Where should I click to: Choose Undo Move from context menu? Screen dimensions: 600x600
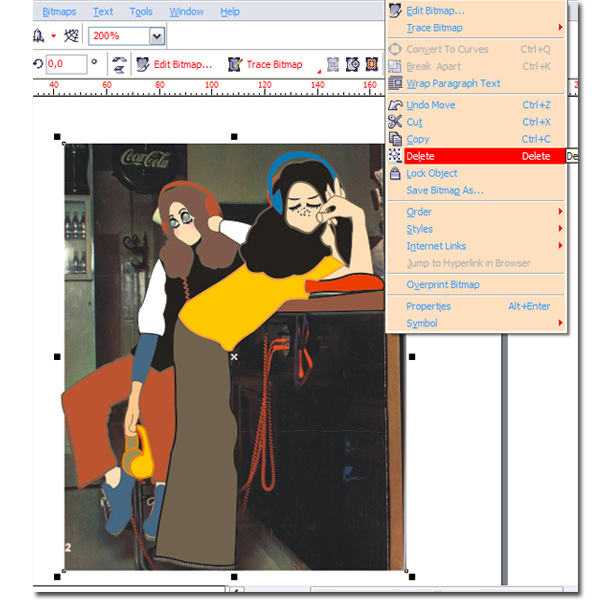pos(476,105)
